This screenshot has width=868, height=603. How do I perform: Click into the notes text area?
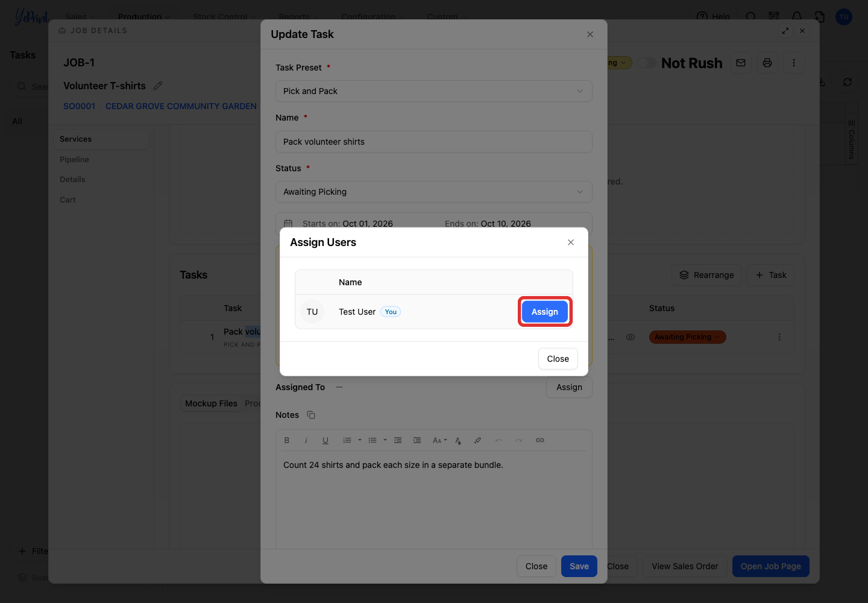pos(433,500)
